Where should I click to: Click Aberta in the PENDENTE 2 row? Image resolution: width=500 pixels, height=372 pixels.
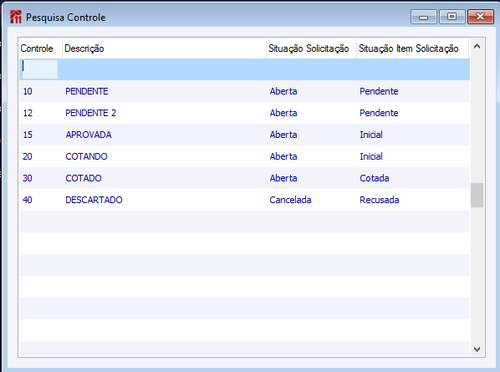point(283,113)
